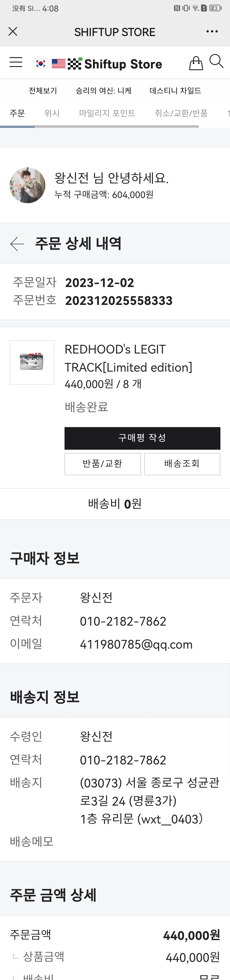Switch to US flag language

point(59,64)
